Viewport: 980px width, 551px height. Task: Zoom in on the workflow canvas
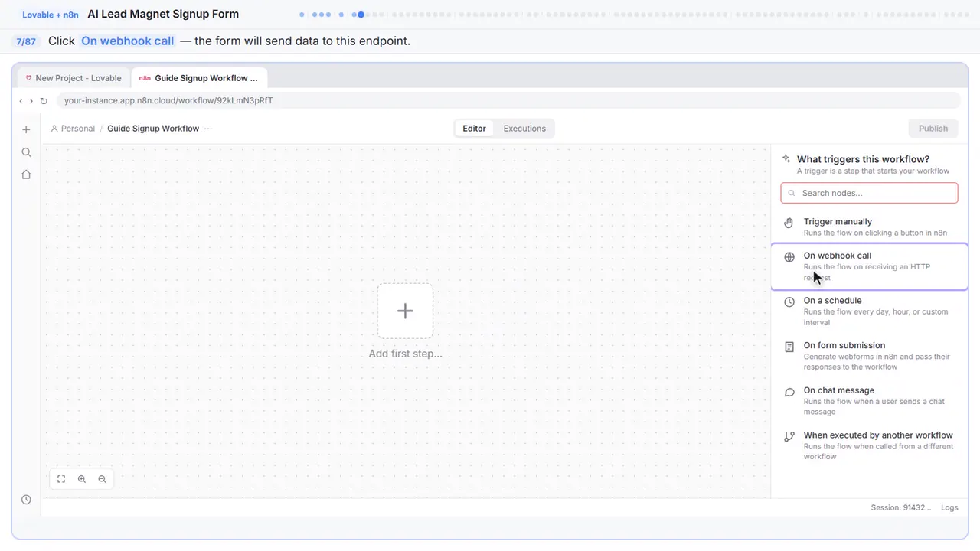pos(82,479)
